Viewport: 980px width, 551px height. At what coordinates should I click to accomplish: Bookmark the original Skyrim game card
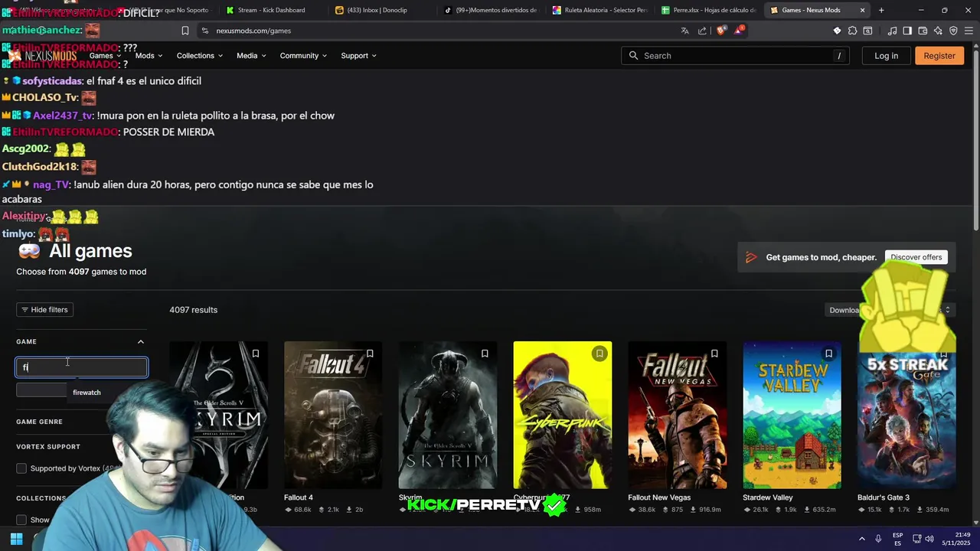tap(485, 354)
